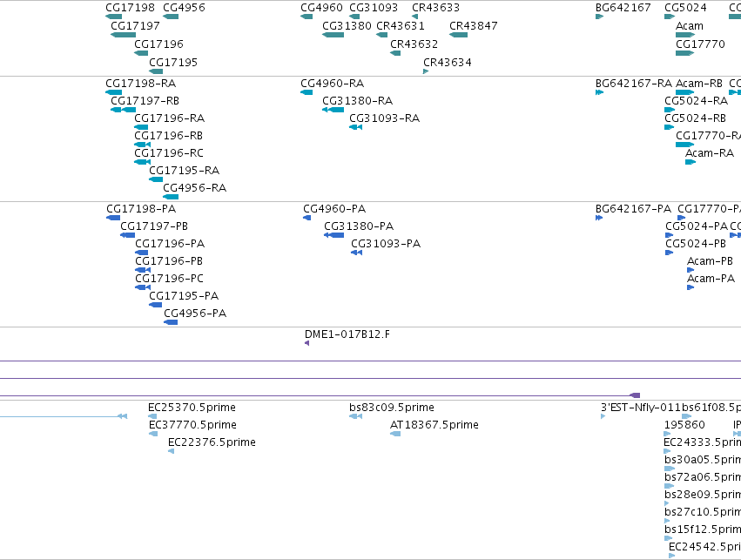Click the EC37770.5prime EST label
741x560 pixels.
pyautogui.click(x=192, y=425)
